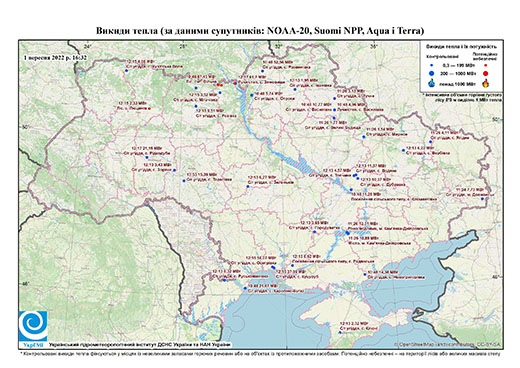Viewport: 520px width, 368px height.
Task: Click the legend range '0,3 — 199 МВт'
Action: click(x=459, y=65)
